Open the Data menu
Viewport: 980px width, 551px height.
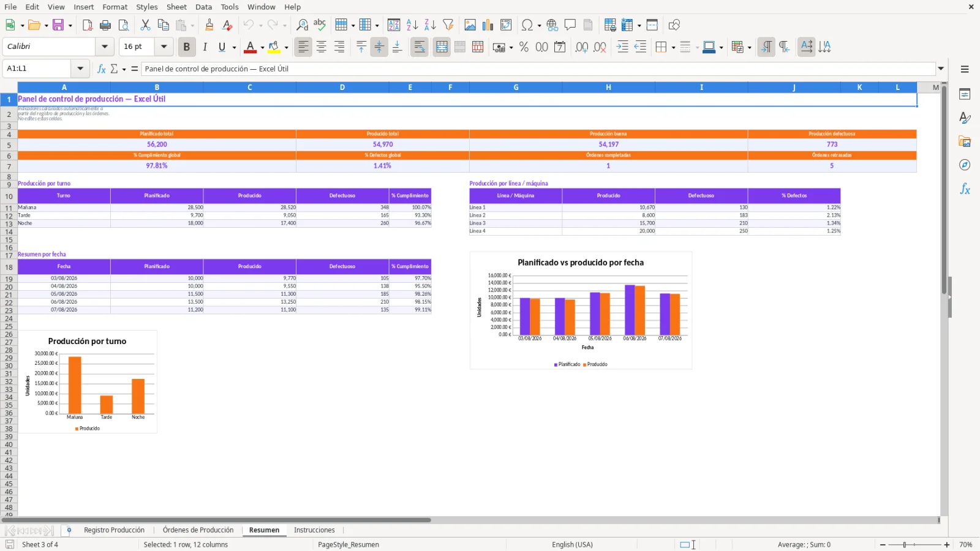203,7
